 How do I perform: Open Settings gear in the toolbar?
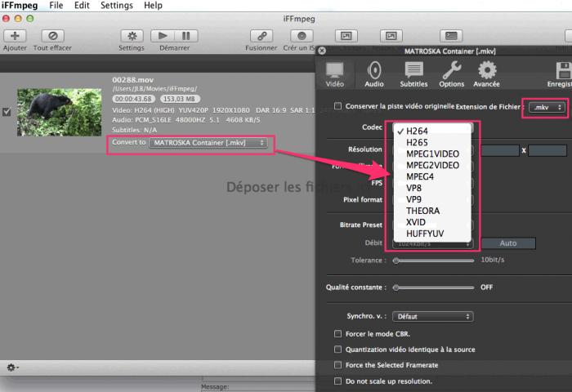132,36
